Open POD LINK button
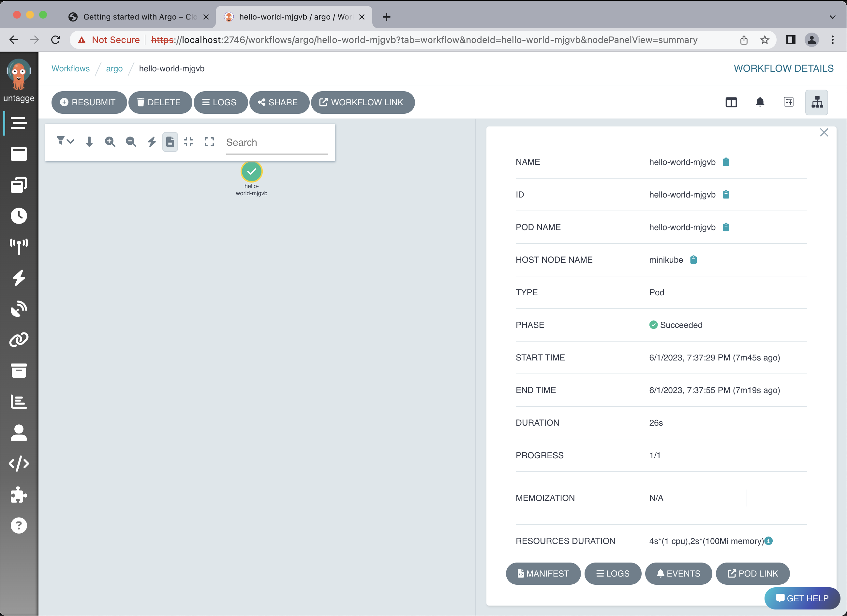This screenshot has height=616, width=847. (752, 573)
